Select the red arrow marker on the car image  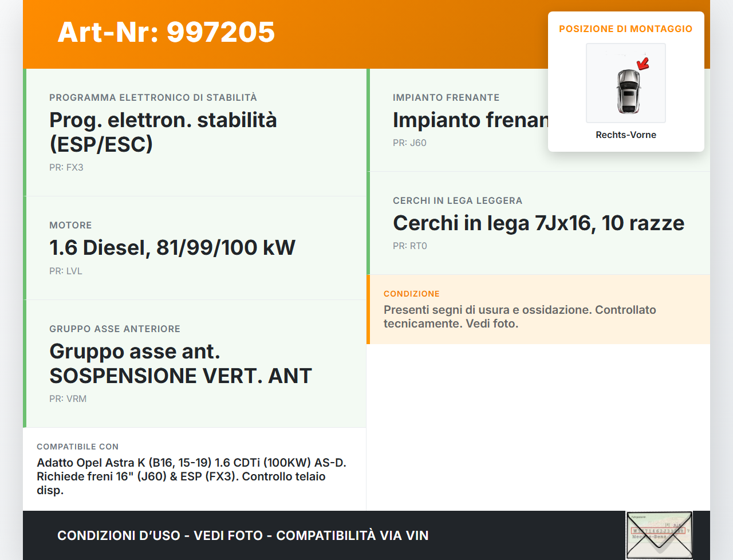[x=643, y=64]
